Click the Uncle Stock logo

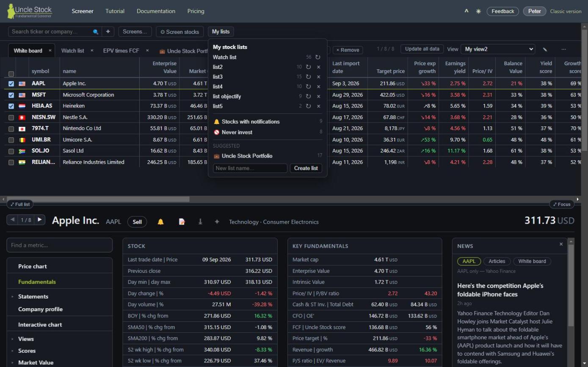pyautogui.click(x=30, y=11)
